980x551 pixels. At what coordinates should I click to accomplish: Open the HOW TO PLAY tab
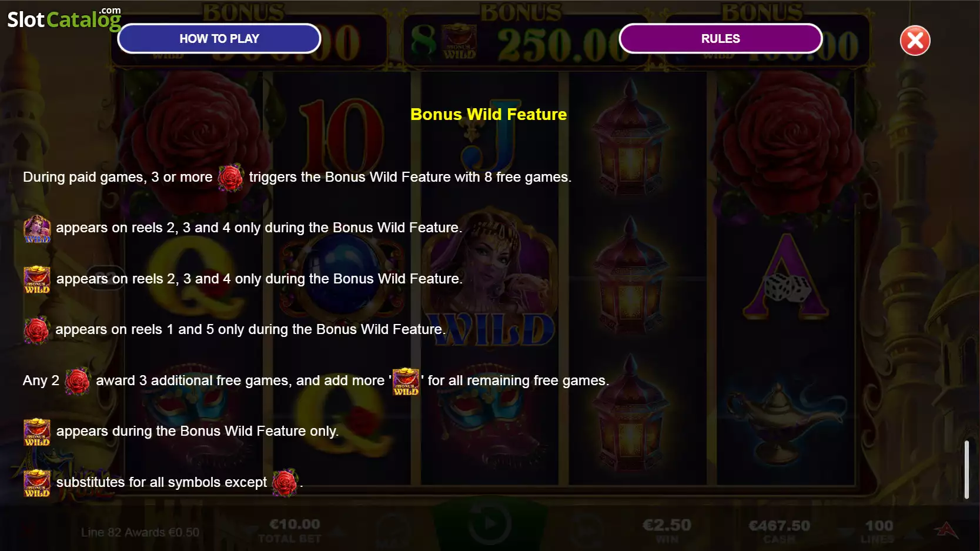[x=219, y=39]
